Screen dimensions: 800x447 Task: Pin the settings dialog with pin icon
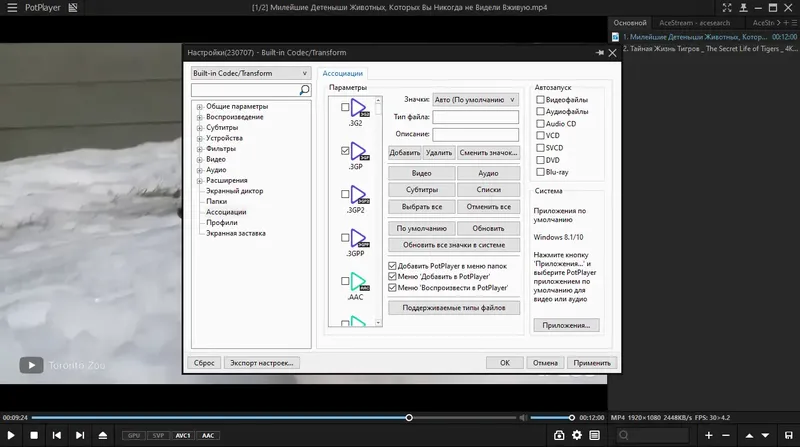tap(599, 53)
